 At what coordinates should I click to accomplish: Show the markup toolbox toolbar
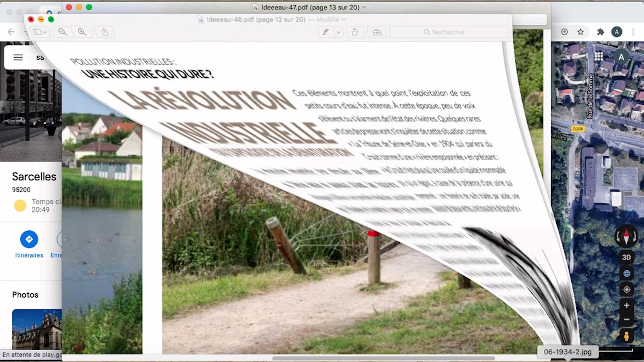point(377,32)
